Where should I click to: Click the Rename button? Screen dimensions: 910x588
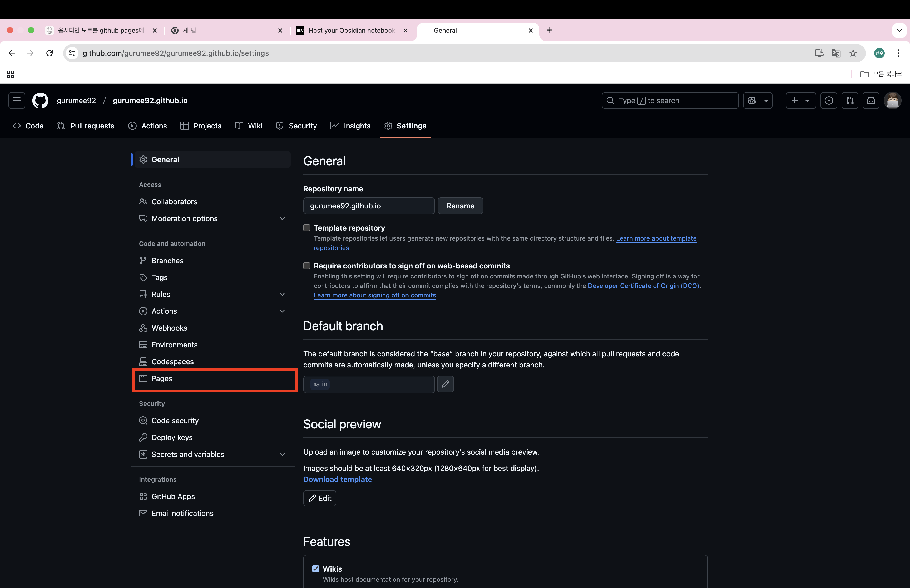tap(460, 206)
